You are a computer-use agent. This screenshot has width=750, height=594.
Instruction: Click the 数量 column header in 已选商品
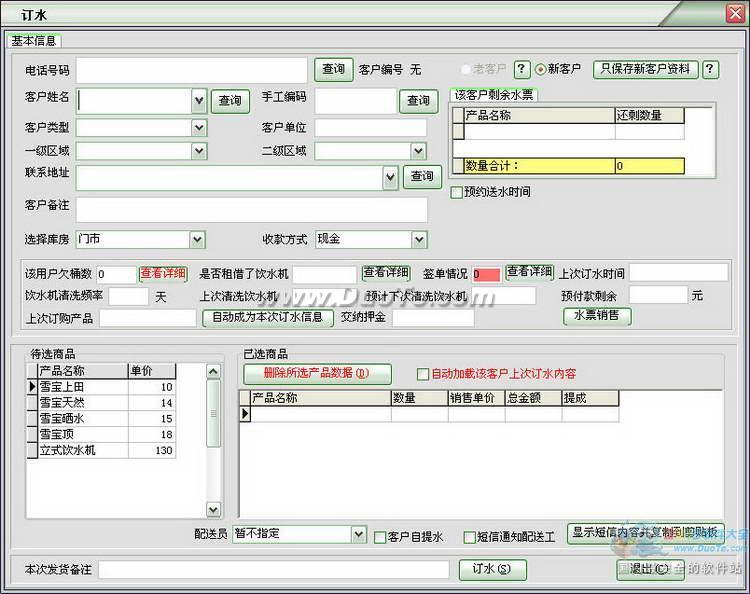[x=419, y=398]
